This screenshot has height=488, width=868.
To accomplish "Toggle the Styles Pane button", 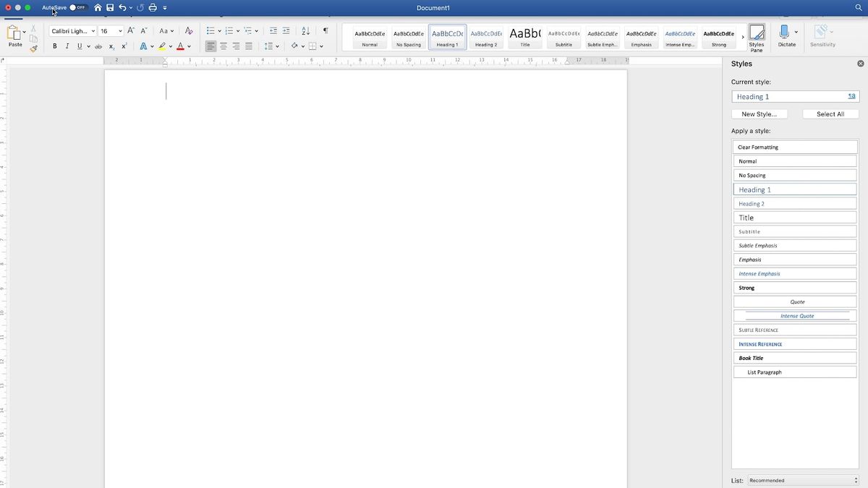I will [x=757, y=38].
